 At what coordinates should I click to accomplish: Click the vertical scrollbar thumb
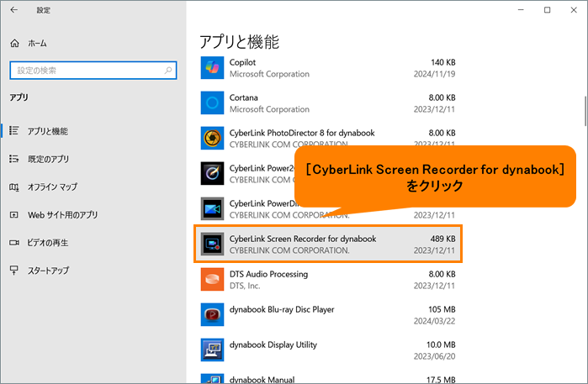(585, 111)
